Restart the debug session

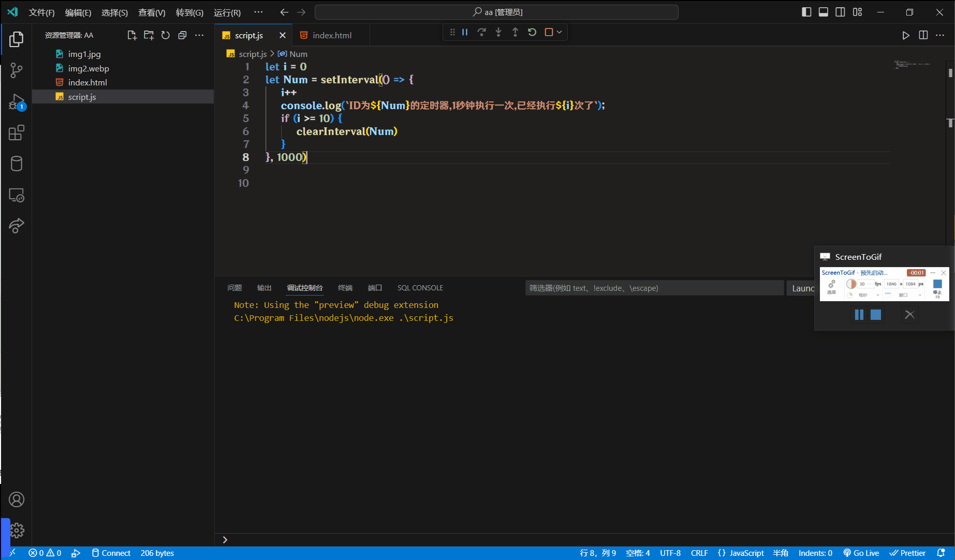click(532, 32)
